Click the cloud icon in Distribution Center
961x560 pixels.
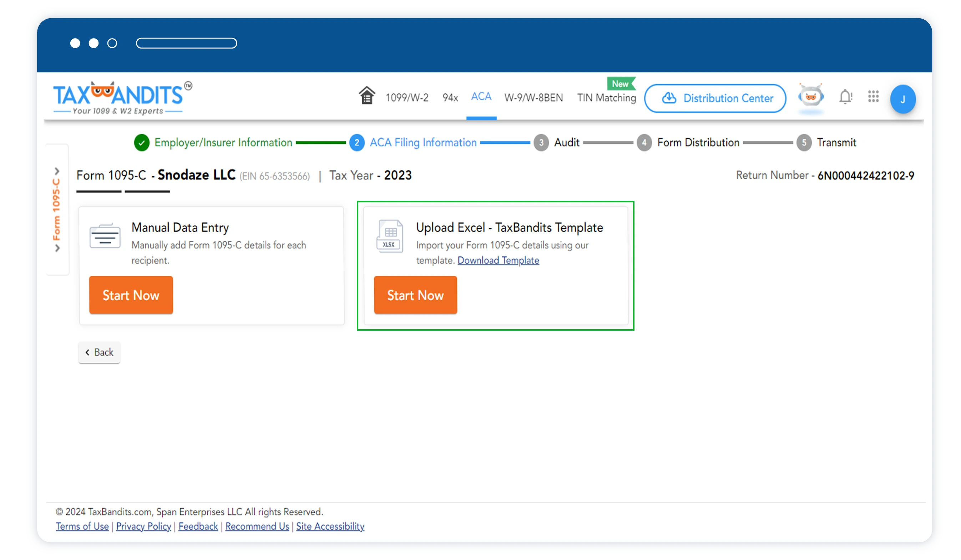click(x=669, y=98)
